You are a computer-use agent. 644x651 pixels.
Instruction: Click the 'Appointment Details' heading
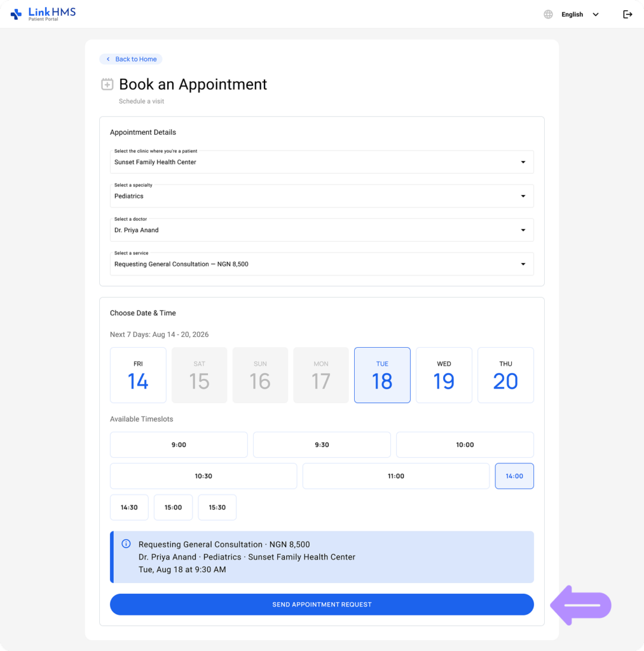(x=143, y=132)
